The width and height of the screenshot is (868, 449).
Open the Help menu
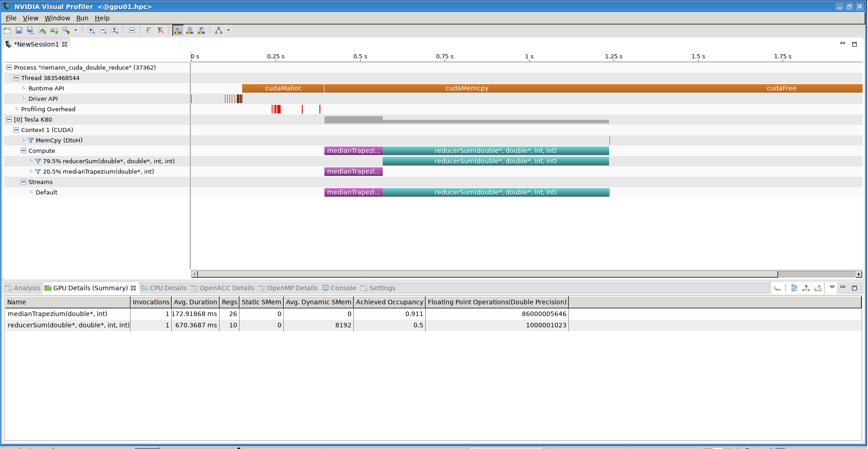click(x=102, y=18)
